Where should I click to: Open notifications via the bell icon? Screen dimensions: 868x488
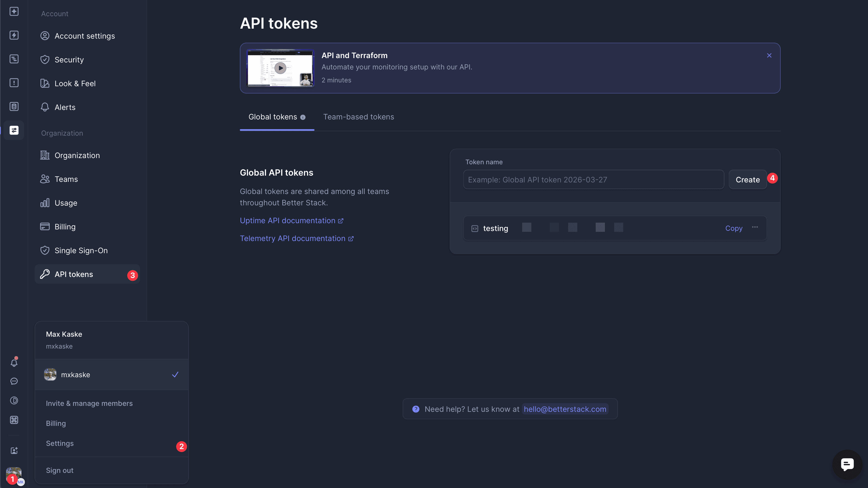[14, 363]
